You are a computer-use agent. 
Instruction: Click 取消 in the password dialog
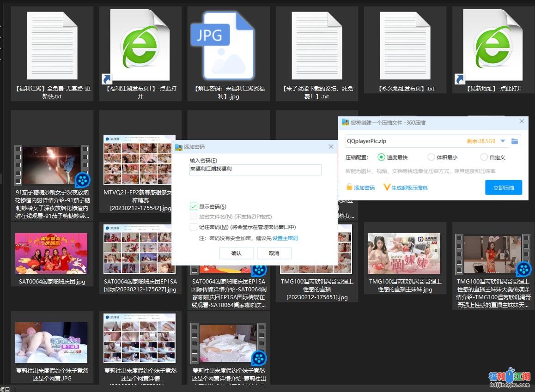click(274, 253)
